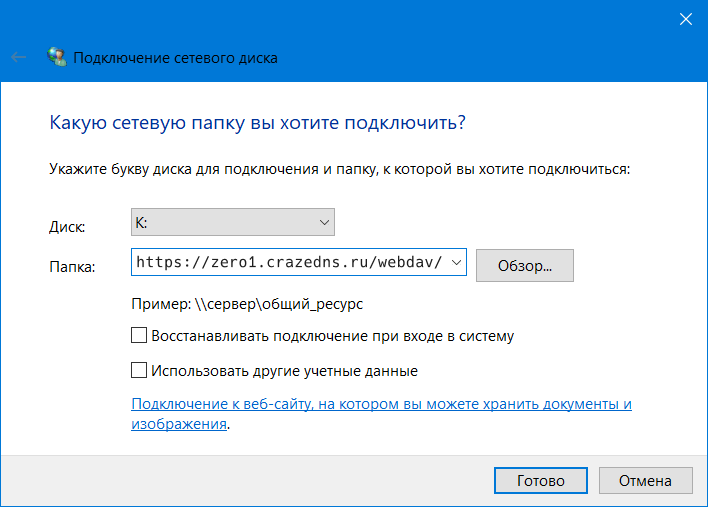The width and height of the screenshot is (708, 507).
Task: Click the Диск: label
Action: [x=67, y=227]
